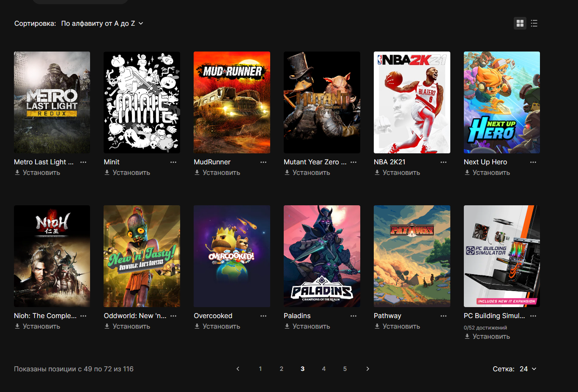Install Mutant Year Zero via Установить

click(307, 172)
